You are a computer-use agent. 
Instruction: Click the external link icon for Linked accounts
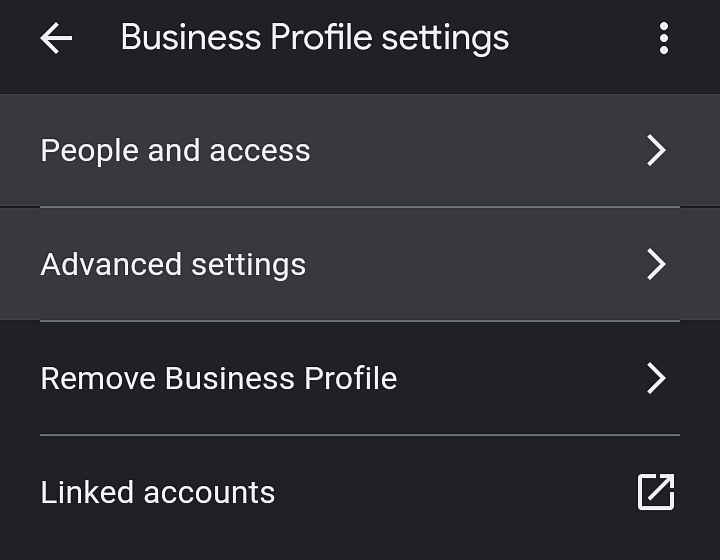[x=656, y=492]
